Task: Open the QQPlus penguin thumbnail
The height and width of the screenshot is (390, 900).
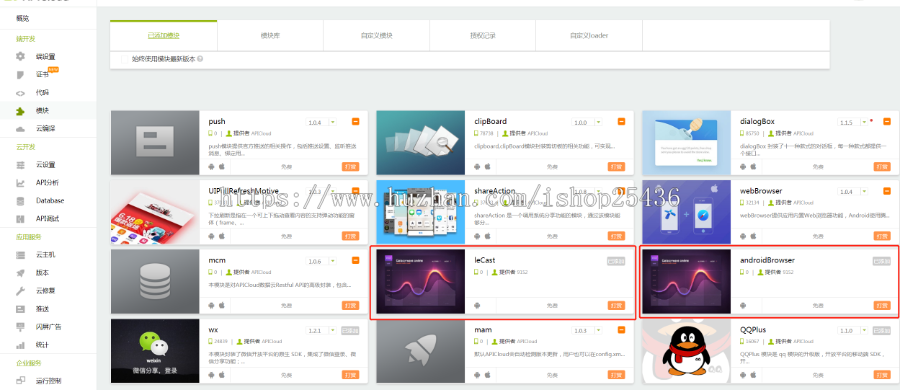Action: pyautogui.click(x=686, y=352)
